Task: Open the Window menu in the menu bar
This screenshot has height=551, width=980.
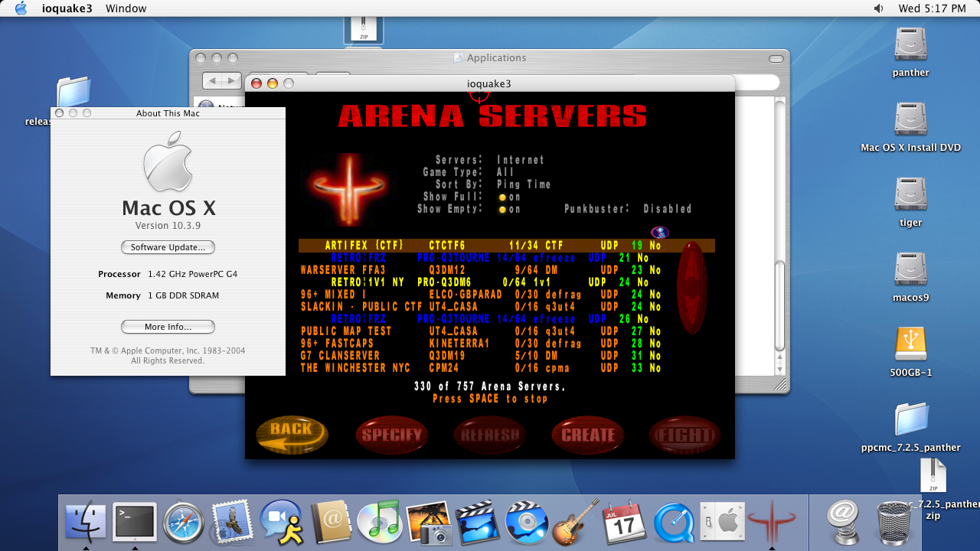Action: point(126,8)
